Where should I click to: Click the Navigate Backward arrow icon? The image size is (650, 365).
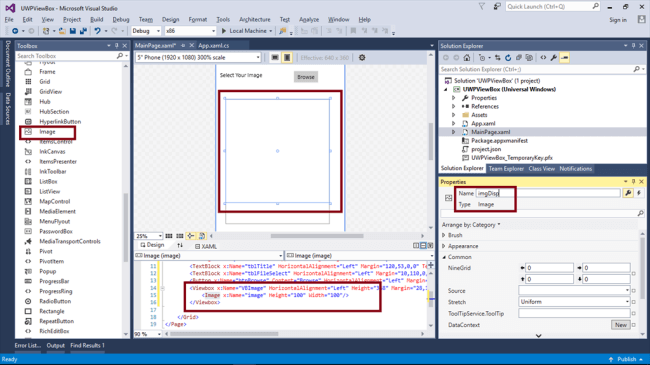click(15, 31)
